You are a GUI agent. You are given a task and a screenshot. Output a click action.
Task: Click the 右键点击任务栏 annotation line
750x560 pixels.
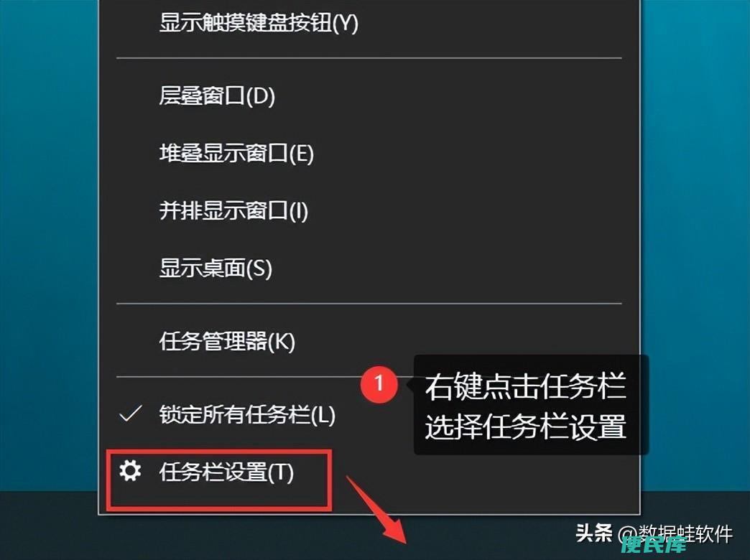pyautogui.click(x=525, y=386)
